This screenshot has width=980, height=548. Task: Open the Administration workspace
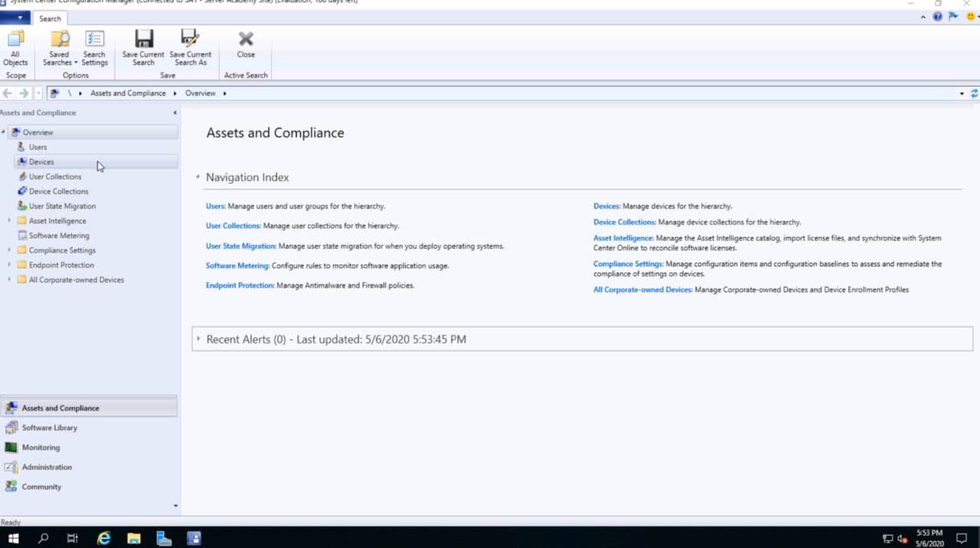click(x=47, y=467)
